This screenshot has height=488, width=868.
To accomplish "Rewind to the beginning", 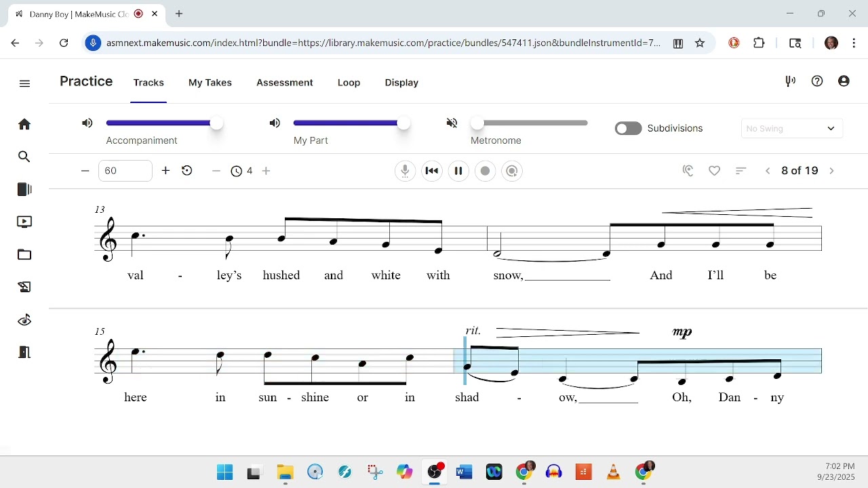I will pyautogui.click(x=432, y=171).
